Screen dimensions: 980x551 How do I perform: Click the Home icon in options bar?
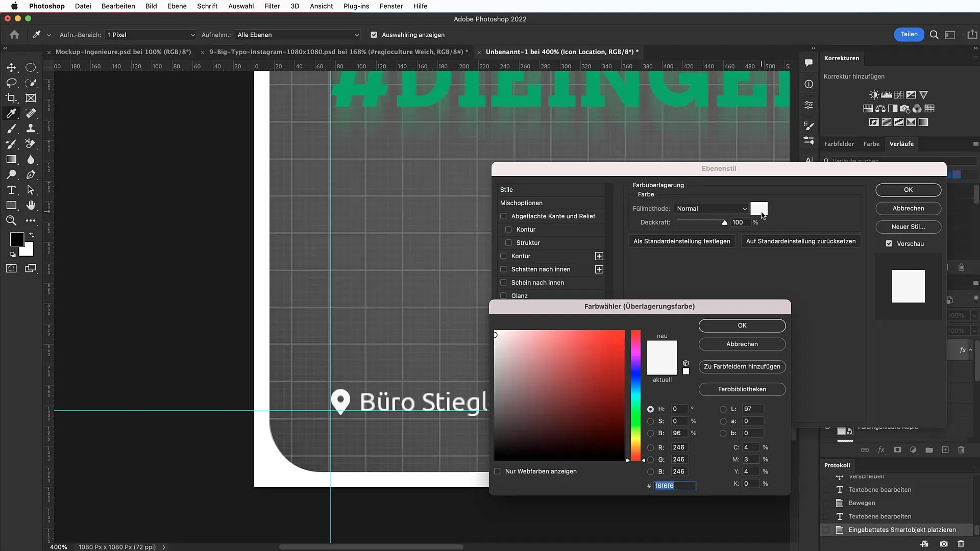14,35
